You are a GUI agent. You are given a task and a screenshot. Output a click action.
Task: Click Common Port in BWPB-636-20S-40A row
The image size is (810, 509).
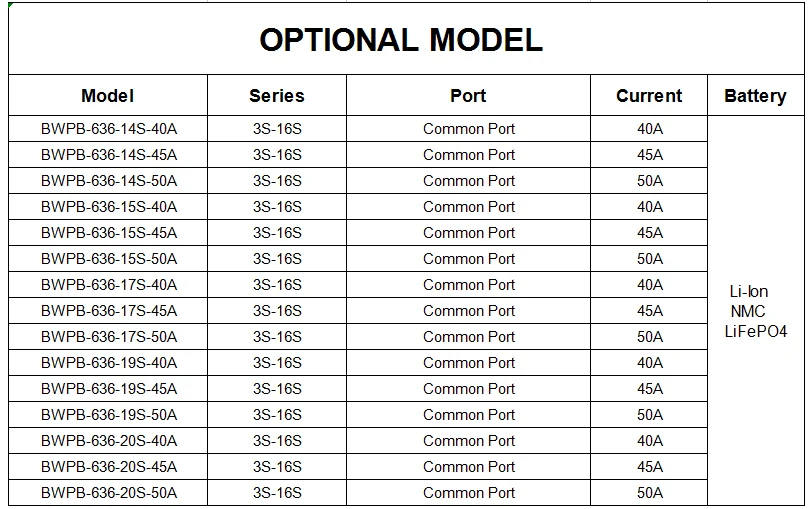point(469,441)
